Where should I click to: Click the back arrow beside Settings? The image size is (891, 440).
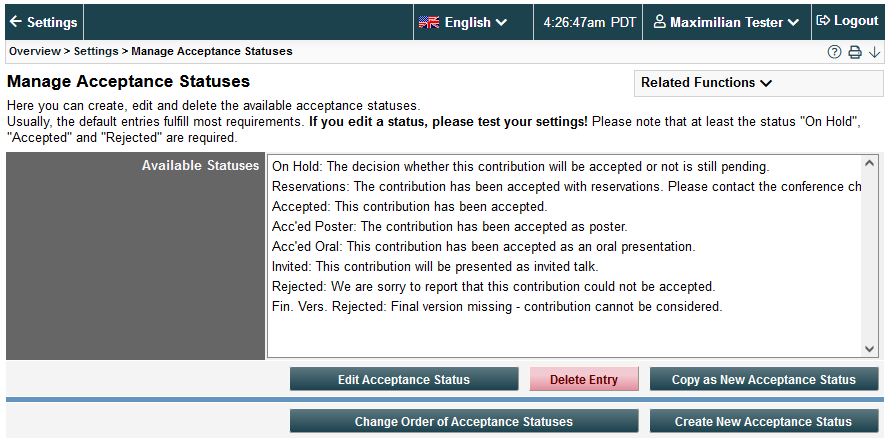tap(16, 22)
